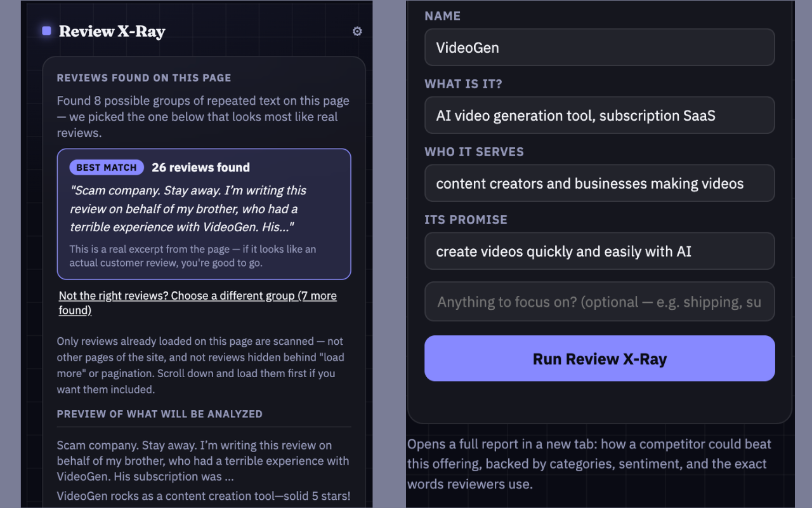The width and height of the screenshot is (812, 508).
Task: Click the purple Review X-Ray logo square
Action: [x=46, y=31]
